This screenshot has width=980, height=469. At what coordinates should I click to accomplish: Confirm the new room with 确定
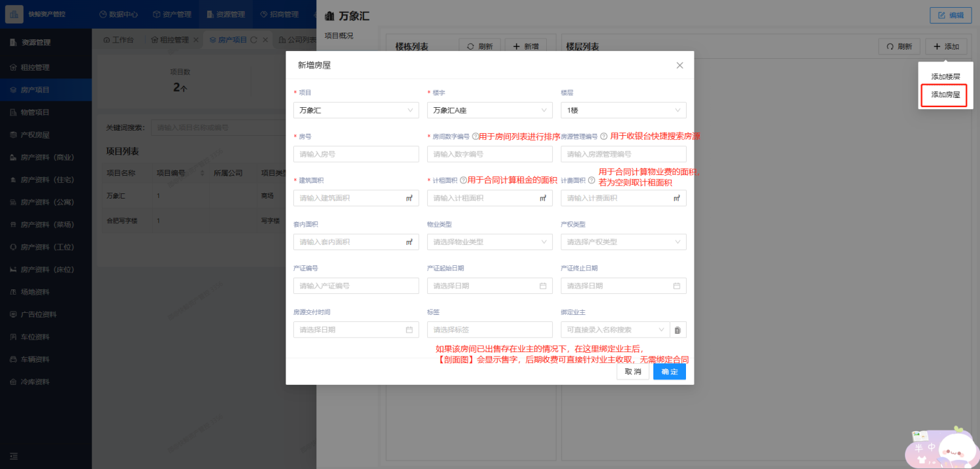click(x=670, y=372)
